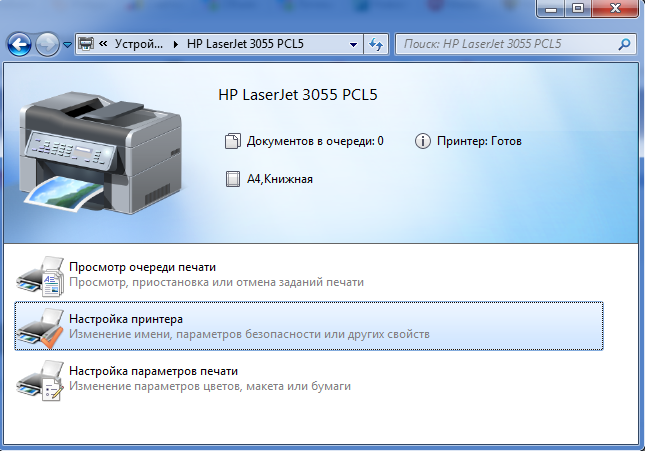Click Изменение имени, параметров безопасности description

(249, 334)
